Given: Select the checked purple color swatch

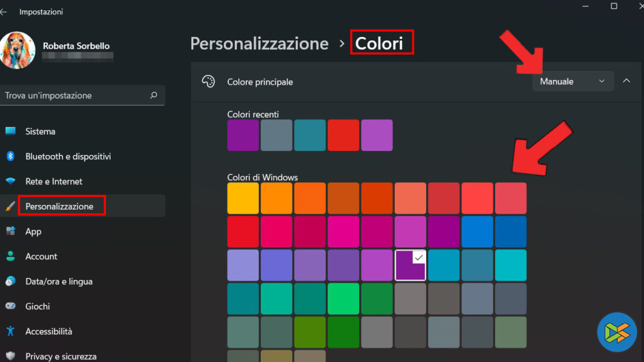Looking at the screenshot, I should click(x=410, y=265).
